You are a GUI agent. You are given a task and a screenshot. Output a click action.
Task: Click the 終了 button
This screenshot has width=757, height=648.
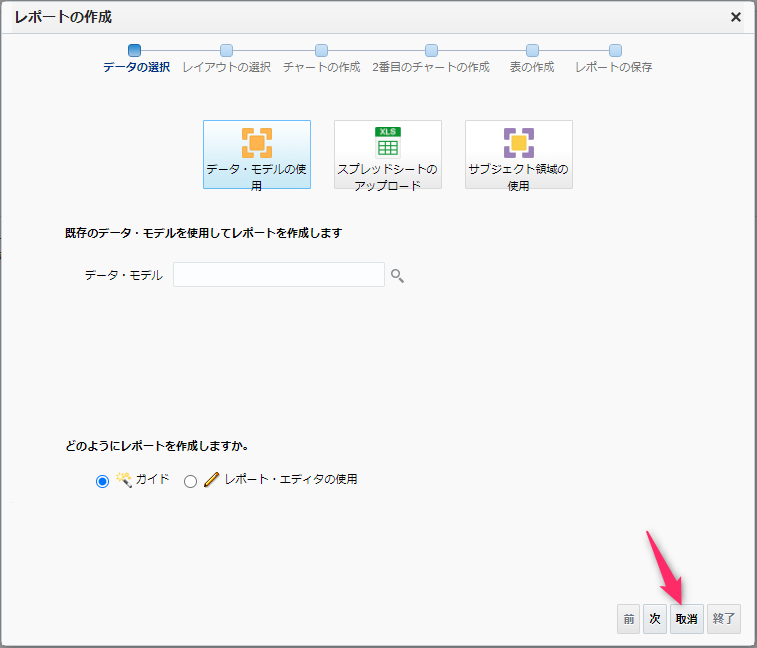pos(724,619)
